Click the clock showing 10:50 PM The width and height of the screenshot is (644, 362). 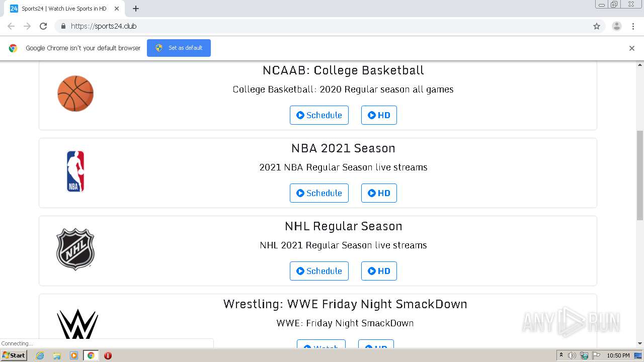pyautogui.click(x=618, y=355)
